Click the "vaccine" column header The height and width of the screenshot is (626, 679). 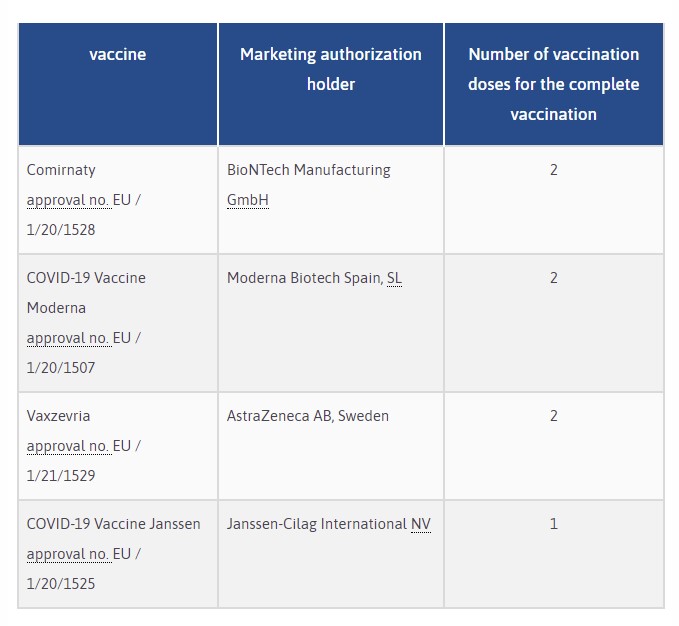click(117, 55)
